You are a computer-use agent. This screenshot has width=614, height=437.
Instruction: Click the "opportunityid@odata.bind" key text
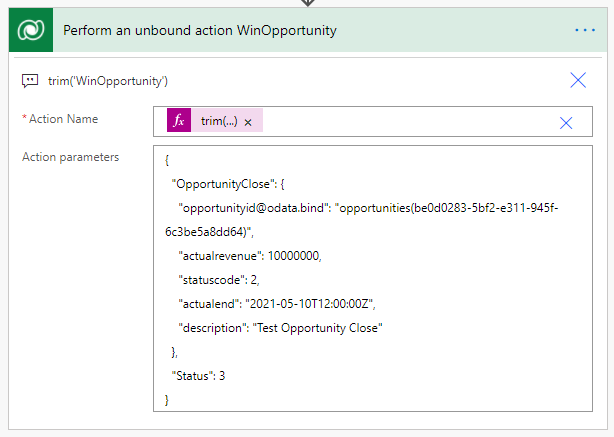(253, 208)
